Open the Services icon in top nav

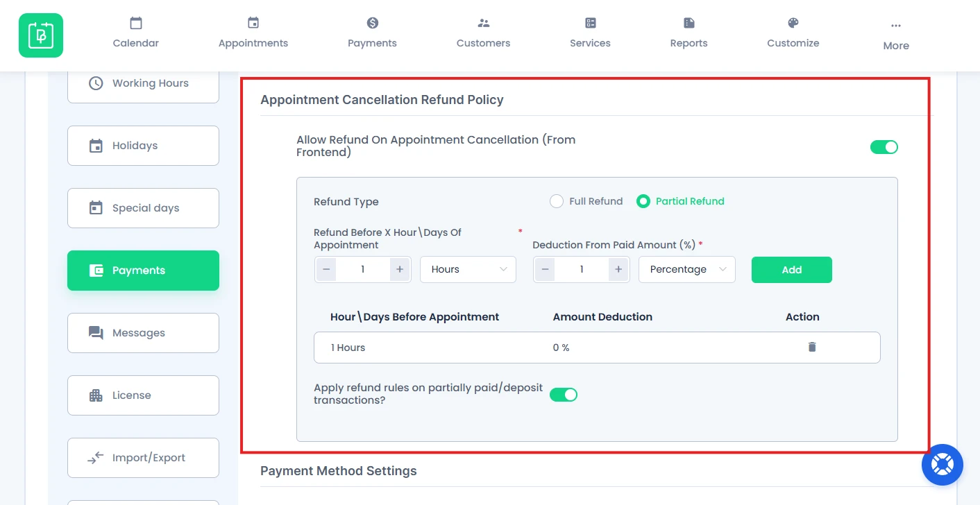pyautogui.click(x=591, y=23)
